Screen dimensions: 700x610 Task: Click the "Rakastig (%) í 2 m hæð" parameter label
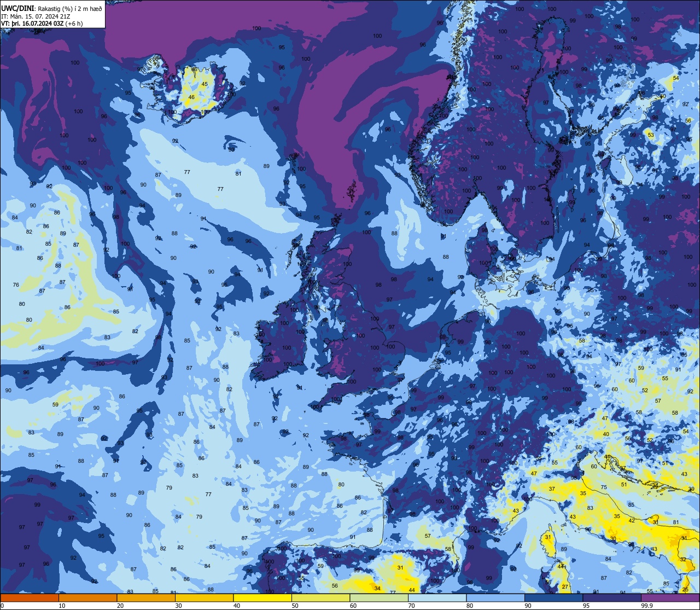click(70, 9)
